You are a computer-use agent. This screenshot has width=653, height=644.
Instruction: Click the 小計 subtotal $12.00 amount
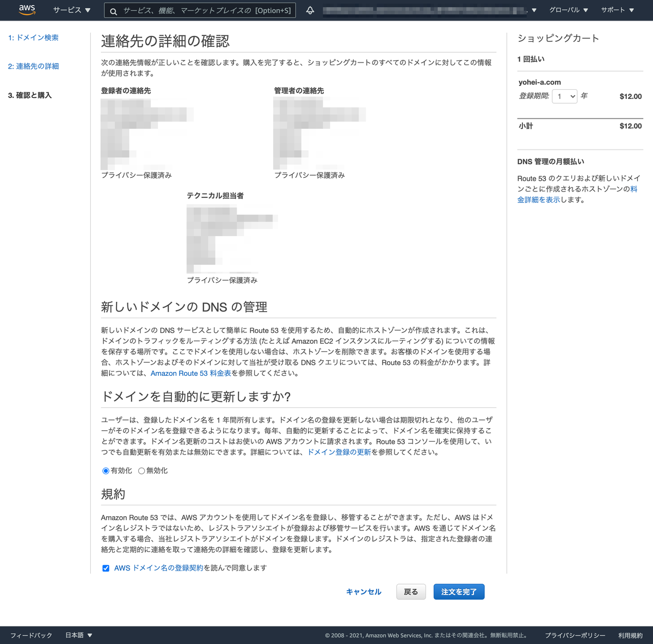pos(631,126)
